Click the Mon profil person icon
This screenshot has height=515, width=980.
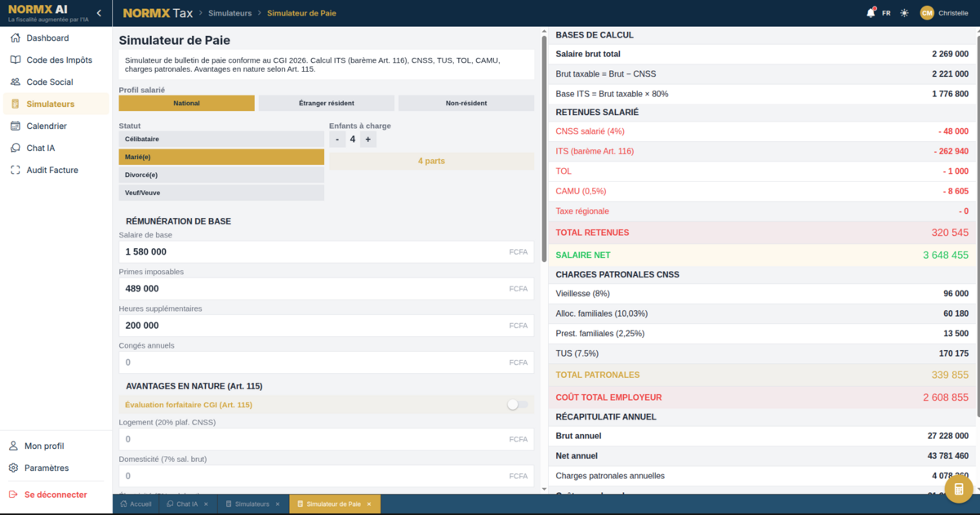pyautogui.click(x=13, y=446)
